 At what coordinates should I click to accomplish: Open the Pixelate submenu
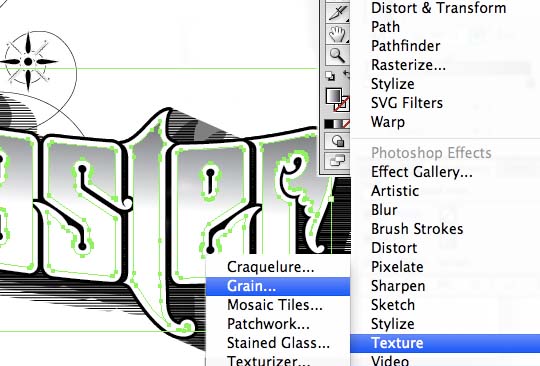pyautogui.click(x=397, y=267)
